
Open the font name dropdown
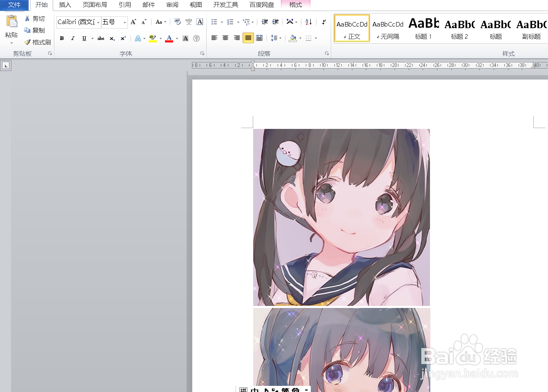click(98, 22)
